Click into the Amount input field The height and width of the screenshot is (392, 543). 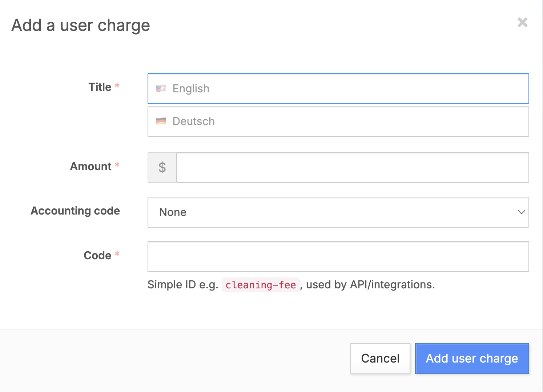point(352,167)
